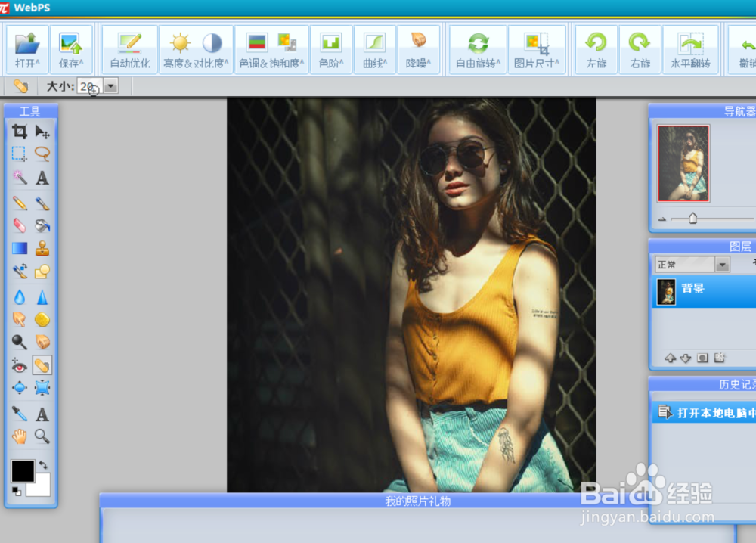Select the Magic Wand tool
This screenshot has width=756, height=543.
click(x=20, y=178)
